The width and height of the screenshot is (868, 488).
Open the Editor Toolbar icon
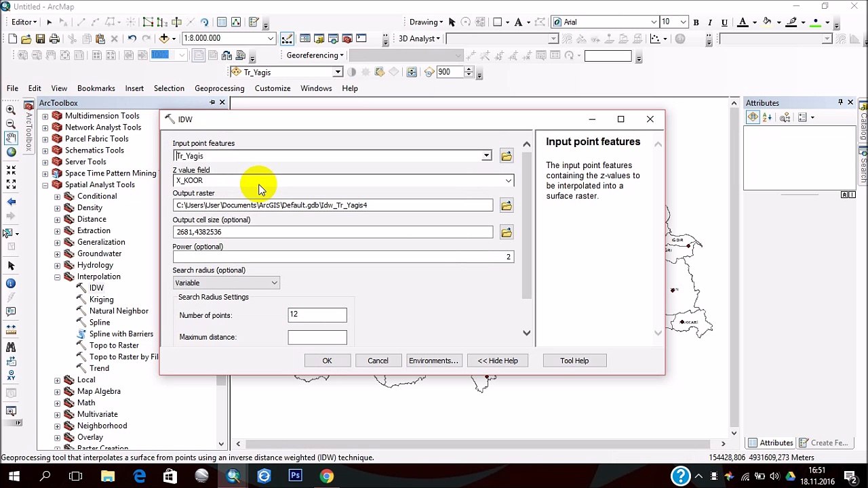288,39
